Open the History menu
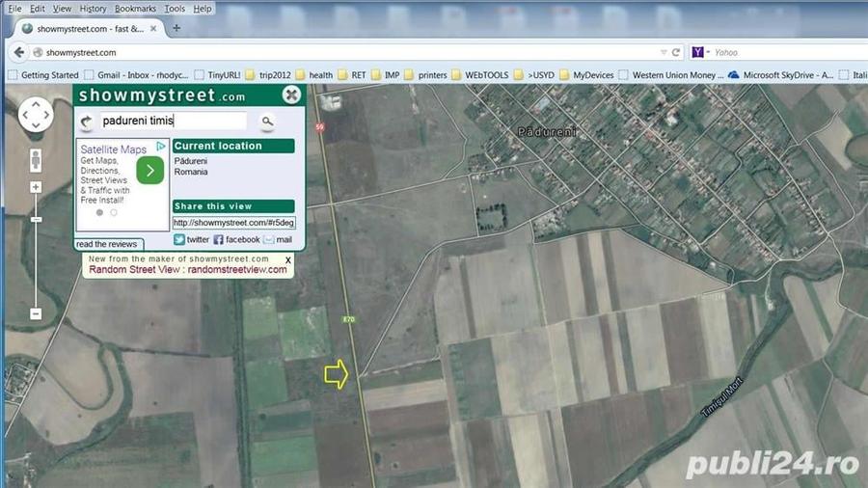 (93, 9)
